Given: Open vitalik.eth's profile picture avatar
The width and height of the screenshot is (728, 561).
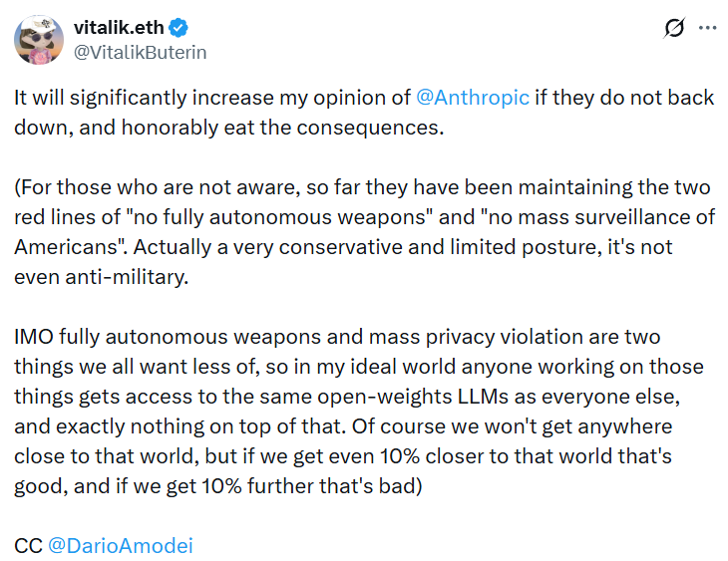Looking at the screenshot, I should pyautogui.click(x=39, y=39).
